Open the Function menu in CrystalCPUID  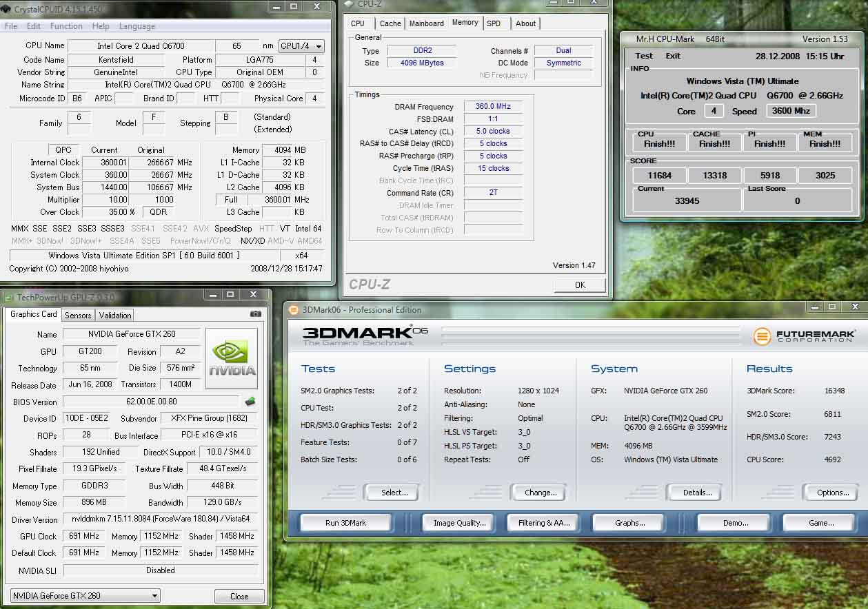point(66,26)
